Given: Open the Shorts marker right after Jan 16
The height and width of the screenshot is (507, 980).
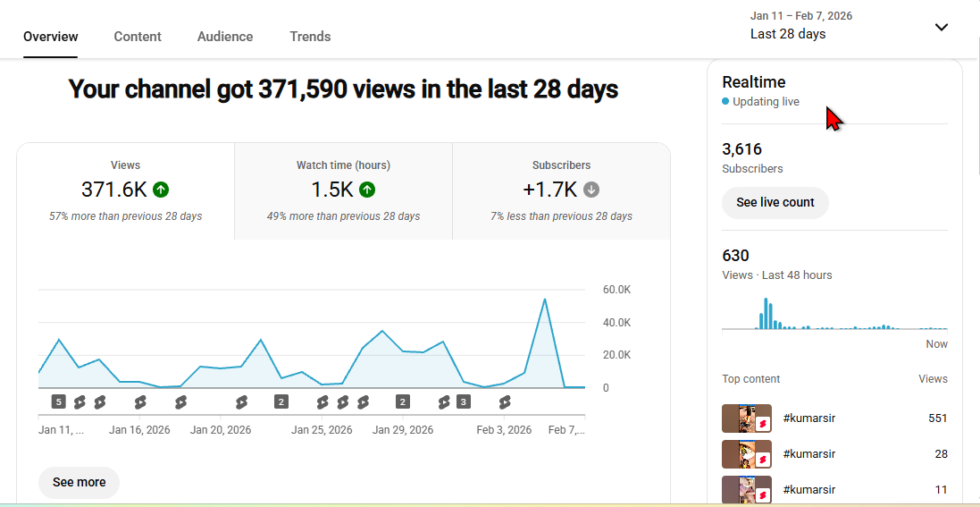Looking at the screenshot, I should point(139,402).
